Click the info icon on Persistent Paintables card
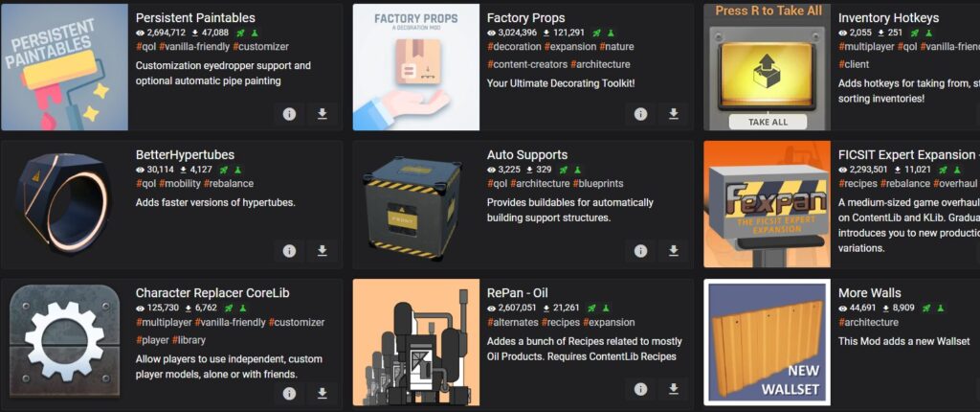The width and height of the screenshot is (980, 412). coord(289,114)
